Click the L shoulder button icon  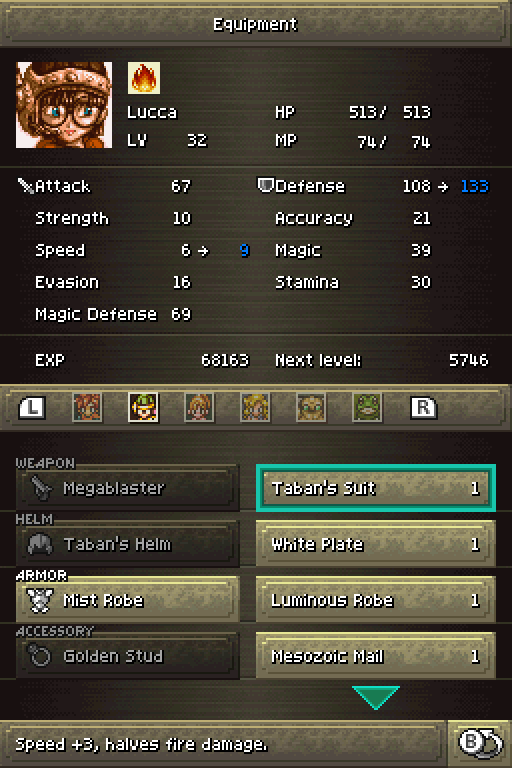coord(32,408)
